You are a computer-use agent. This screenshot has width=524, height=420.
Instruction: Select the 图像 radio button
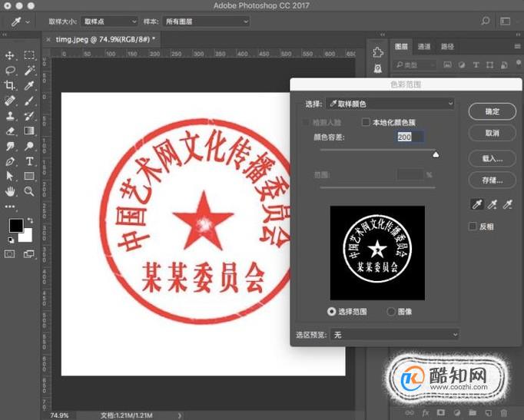(x=390, y=312)
